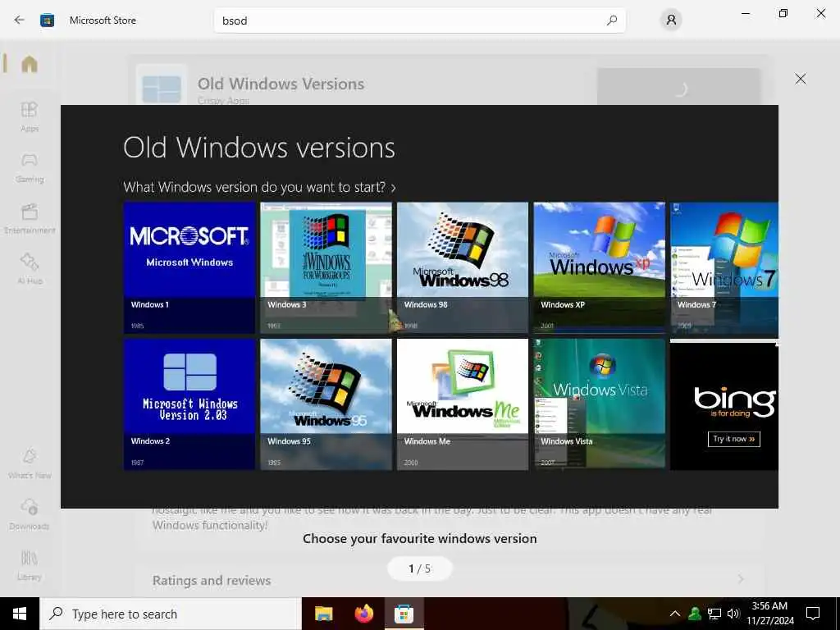Select the Windows 98 tile
The height and width of the screenshot is (630, 840).
463,268
